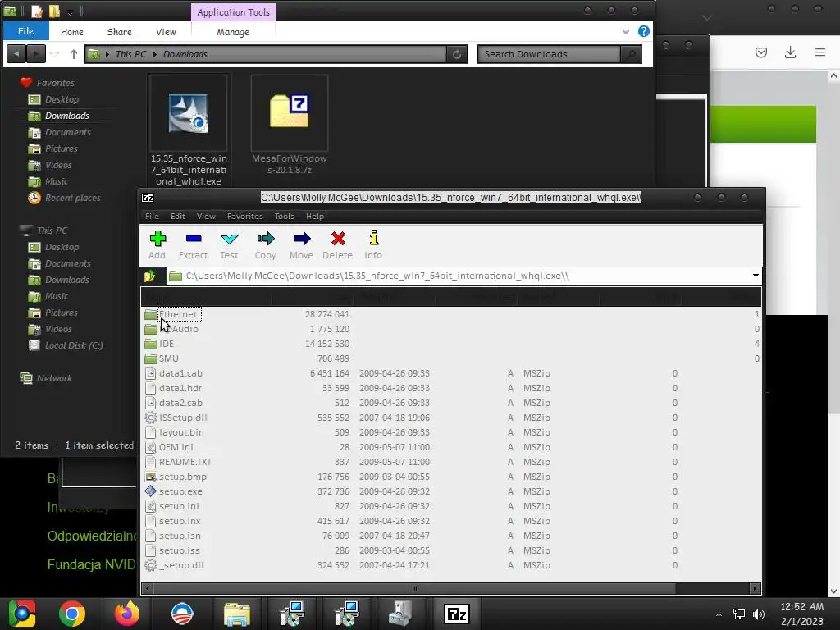The image size is (840, 630).
Task: Expand the 7-Zip address path dropdown
Action: coord(756,276)
